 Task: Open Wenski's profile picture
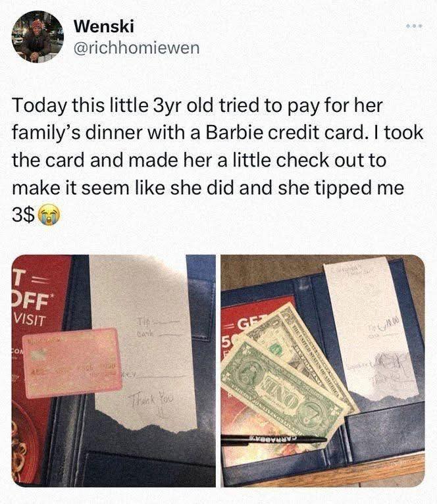click(x=38, y=37)
